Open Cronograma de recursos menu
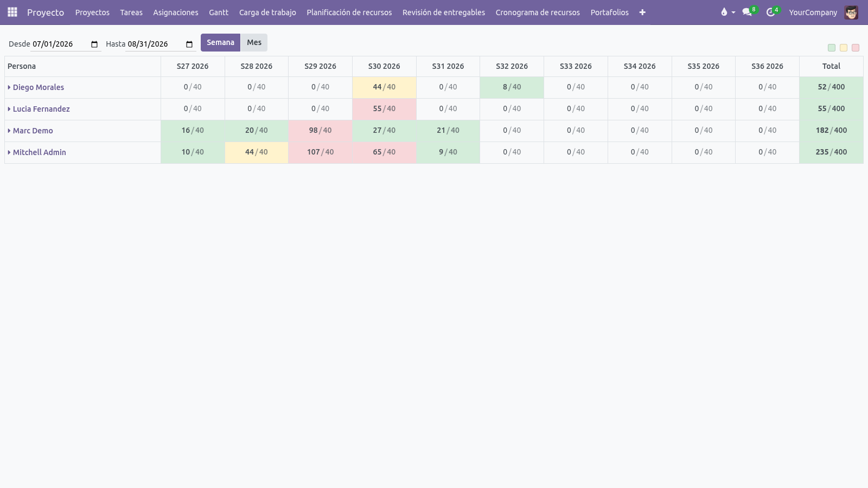 [538, 12]
